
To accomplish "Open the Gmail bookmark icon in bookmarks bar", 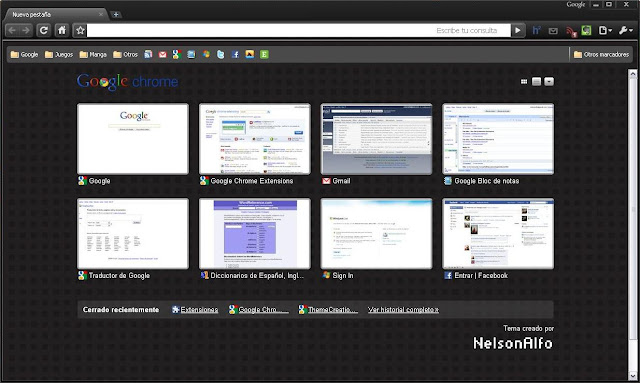I will [162, 54].
